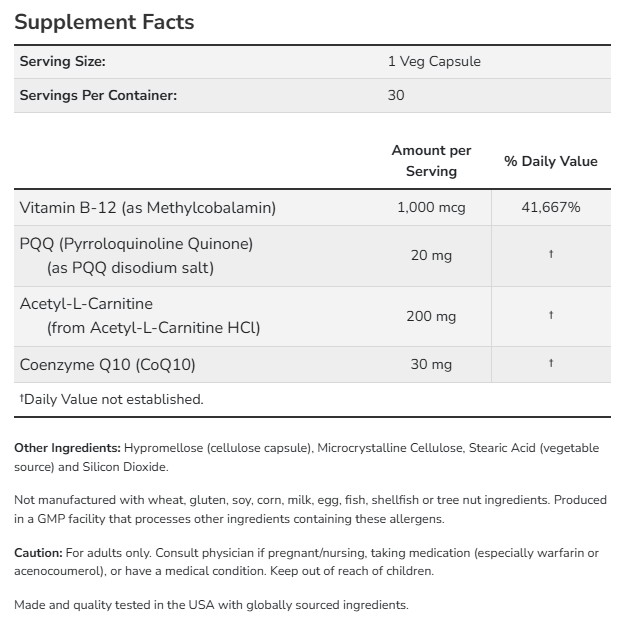Image resolution: width=626 pixels, height=626 pixels.
Task: Click the 1 Veg Capsule value
Action: [434, 61]
